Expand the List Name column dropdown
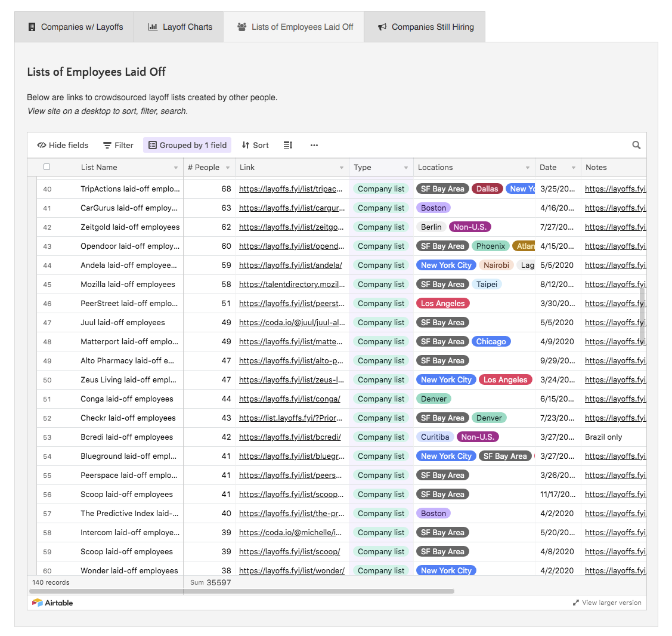Screen dimensions: 672x636 pyautogui.click(x=176, y=168)
